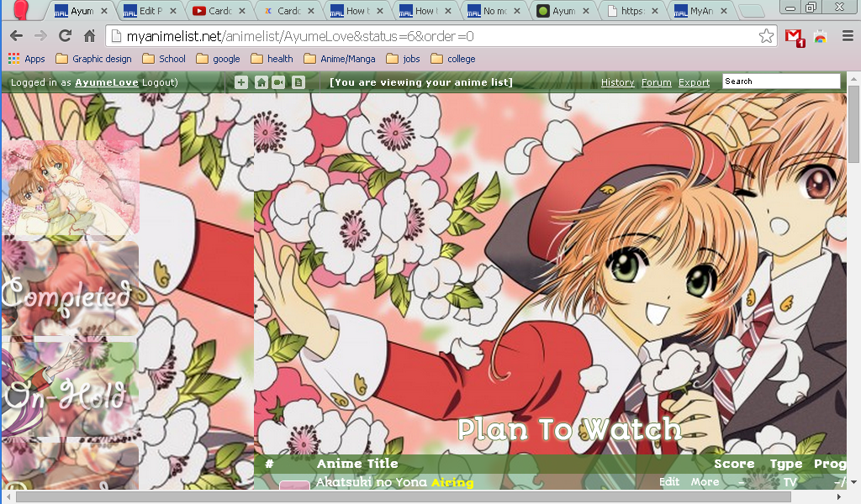Click the document manga list icon
861x504 pixels.
pyautogui.click(x=298, y=82)
